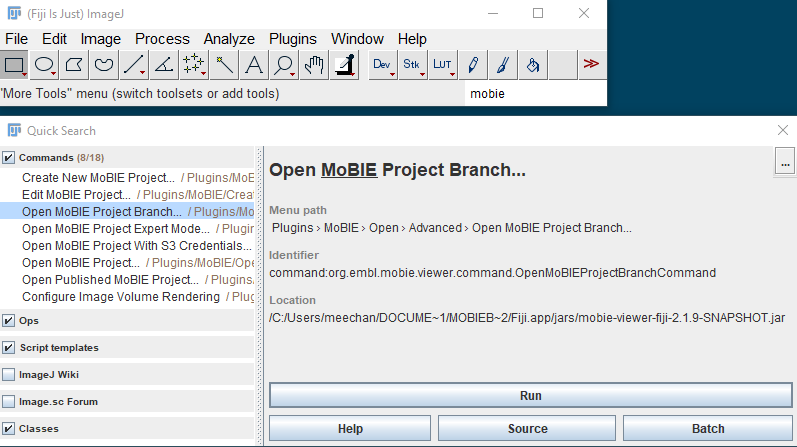797x447 pixels.
Task: Open multi-point tool dropdown triangle
Action: pyautogui.click(x=203, y=74)
